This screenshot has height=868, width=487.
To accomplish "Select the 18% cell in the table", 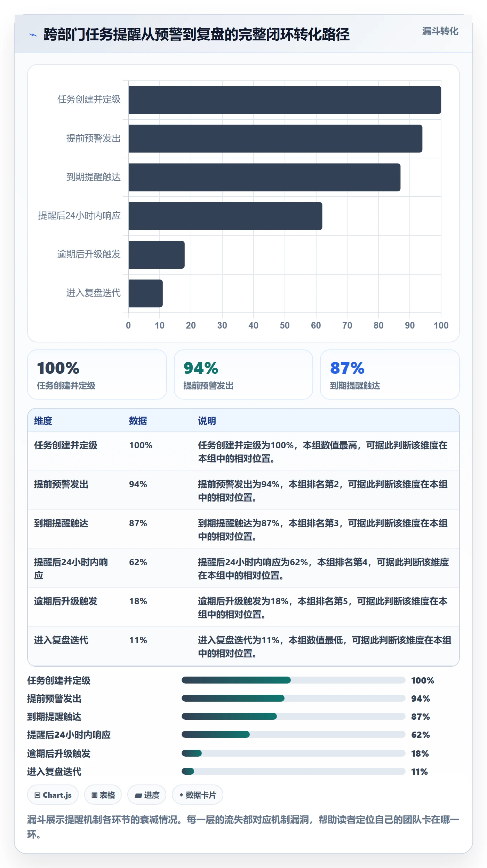I will [x=138, y=601].
